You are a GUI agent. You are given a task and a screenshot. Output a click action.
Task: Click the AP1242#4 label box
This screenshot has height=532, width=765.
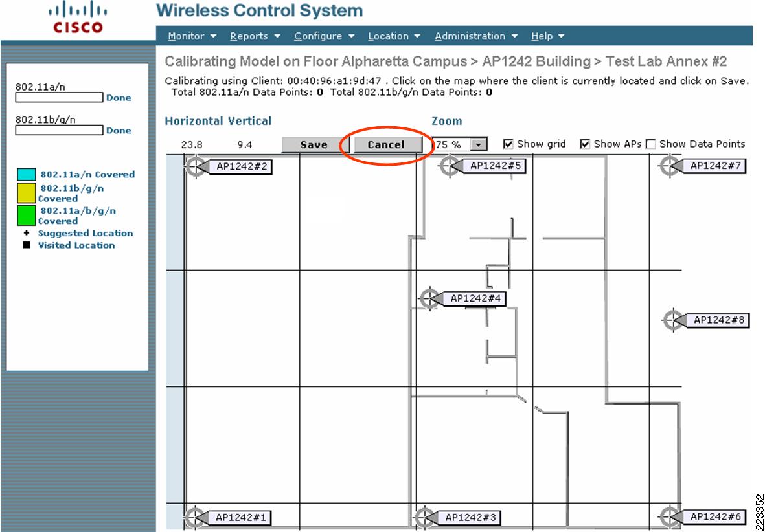click(474, 298)
